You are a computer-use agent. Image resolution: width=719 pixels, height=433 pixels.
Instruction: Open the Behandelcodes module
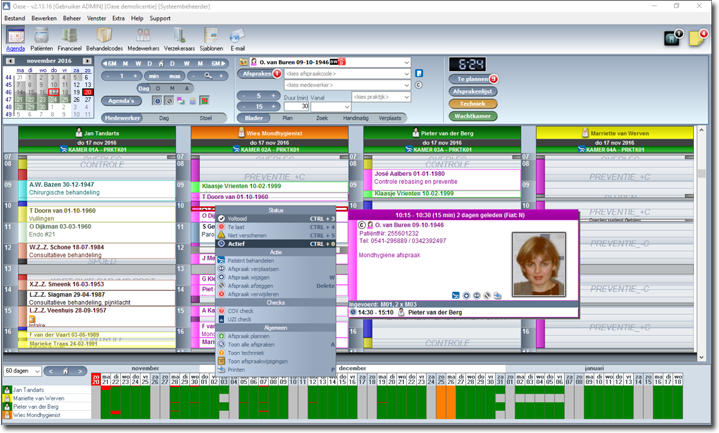(x=105, y=39)
